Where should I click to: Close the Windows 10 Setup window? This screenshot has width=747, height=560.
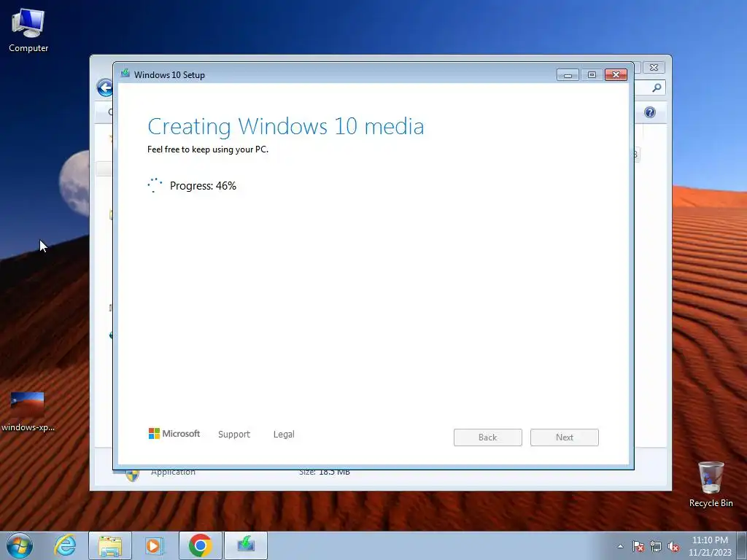point(616,75)
